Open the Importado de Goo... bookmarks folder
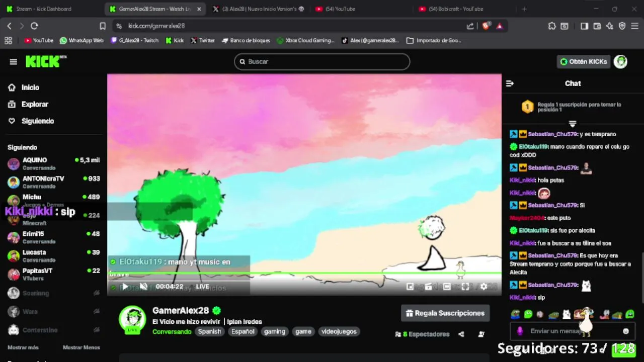Screen dimensions: 644x362 [434, 40]
